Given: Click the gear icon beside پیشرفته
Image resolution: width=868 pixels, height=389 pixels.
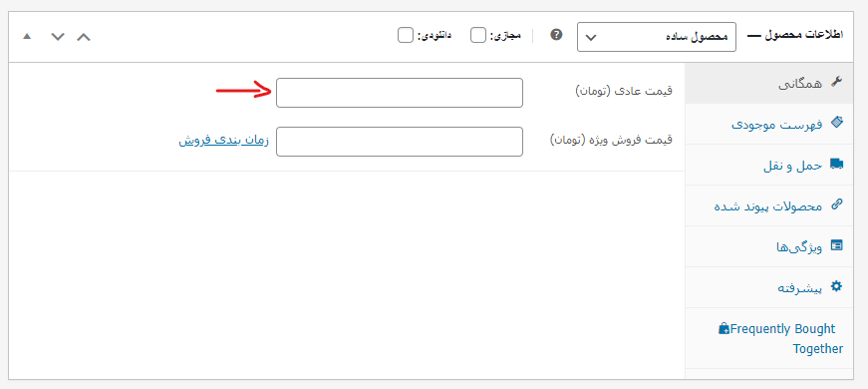Looking at the screenshot, I should coord(837,286).
